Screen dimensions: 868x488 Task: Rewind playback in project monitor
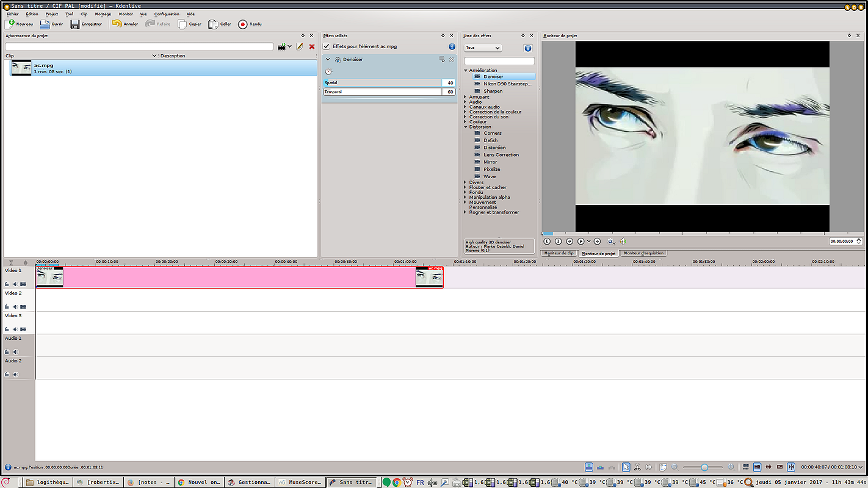[x=570, y=242]
